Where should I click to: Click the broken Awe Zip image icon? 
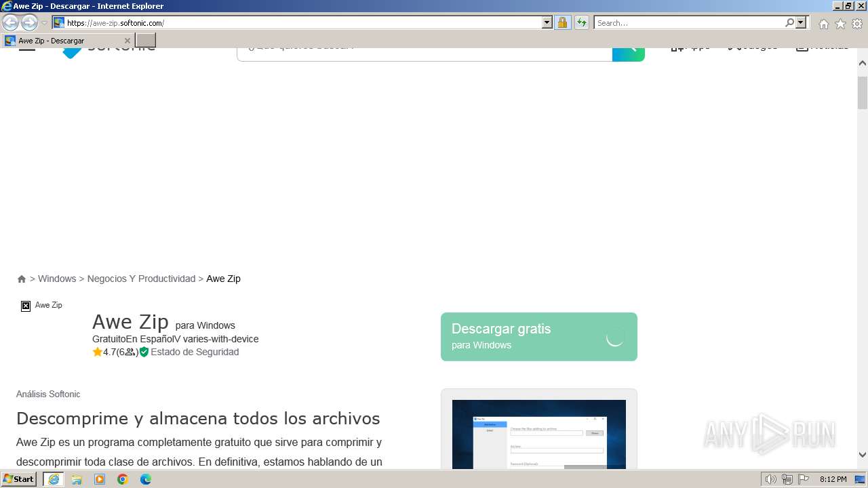pos(26,306)
